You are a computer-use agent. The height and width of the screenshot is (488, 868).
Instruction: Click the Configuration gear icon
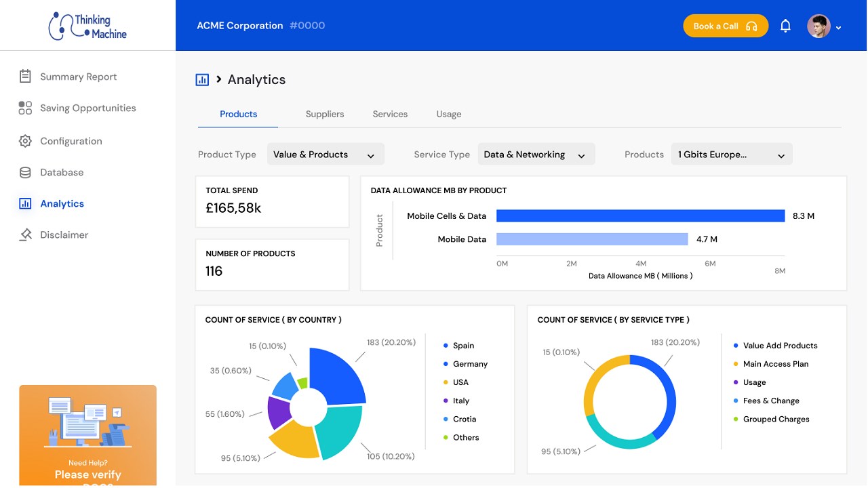click(25, 141)
